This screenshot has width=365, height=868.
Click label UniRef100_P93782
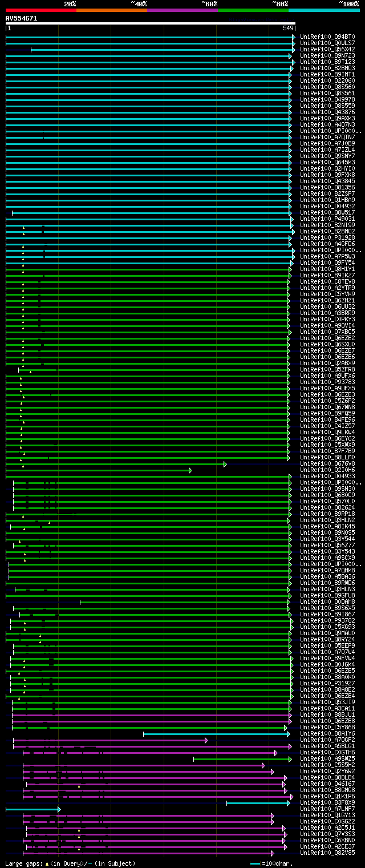[x=327, y=620]
